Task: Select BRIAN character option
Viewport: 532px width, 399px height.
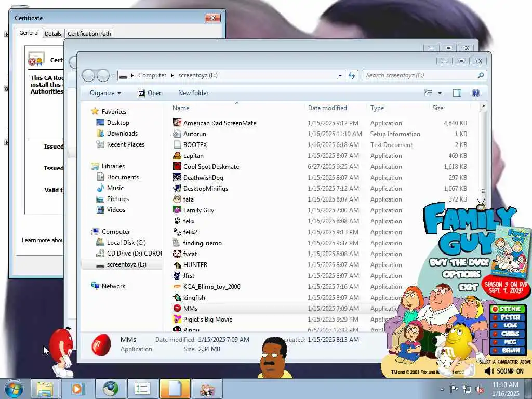Action: [x=508, y=350]
